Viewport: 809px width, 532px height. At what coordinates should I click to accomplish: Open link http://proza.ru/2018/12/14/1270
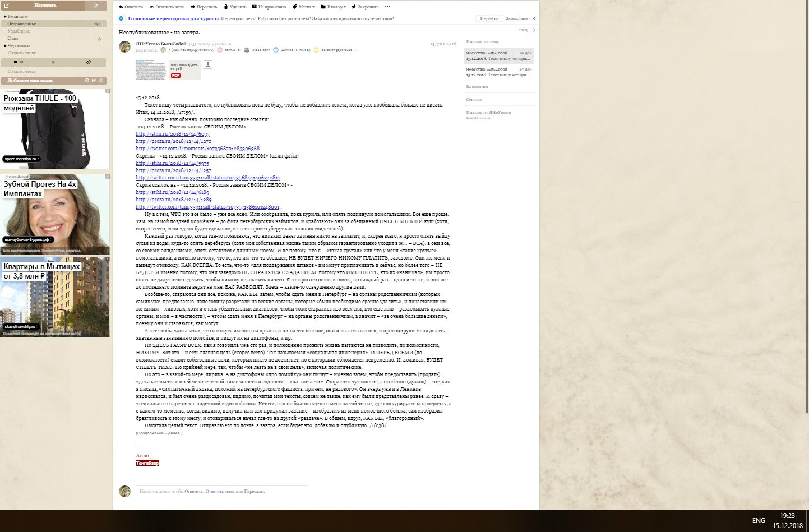[173, 141]
